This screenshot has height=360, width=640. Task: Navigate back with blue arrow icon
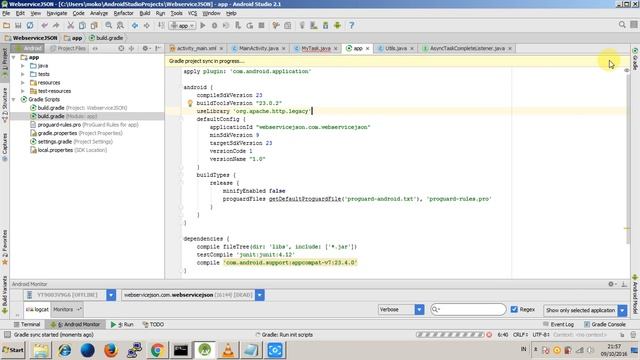coord(135,25)
